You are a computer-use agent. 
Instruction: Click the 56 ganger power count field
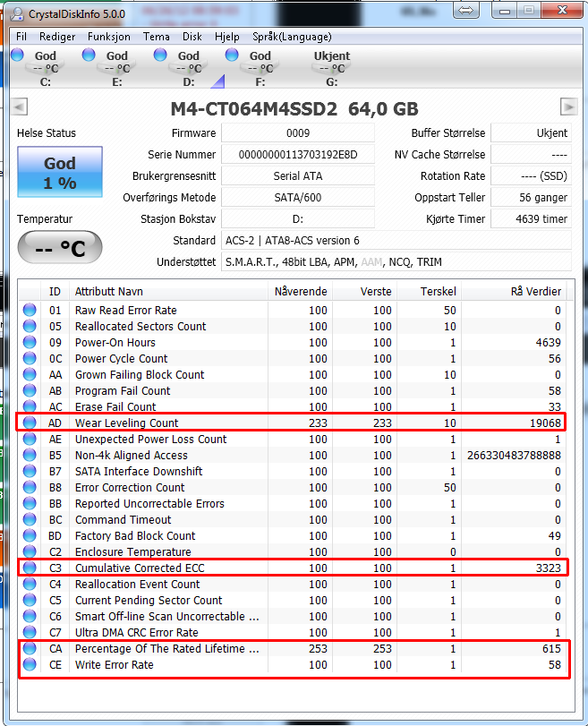(x=531, y=198)
